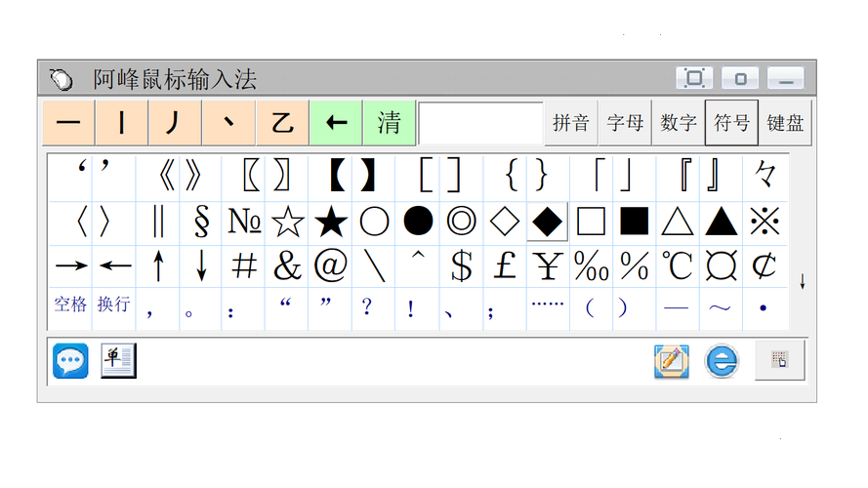
Task: Insert the yen ¥ symbol
Action: (548, 266)
